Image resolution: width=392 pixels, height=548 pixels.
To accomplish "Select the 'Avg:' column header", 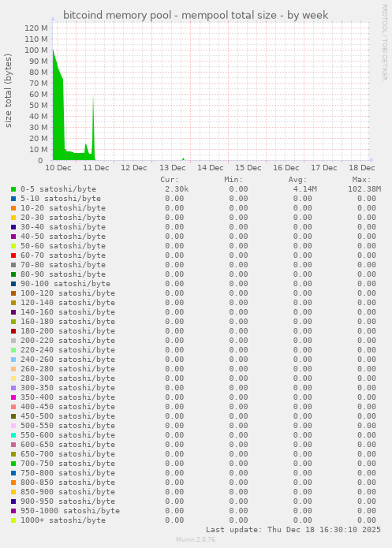I will tap(297, 180).
